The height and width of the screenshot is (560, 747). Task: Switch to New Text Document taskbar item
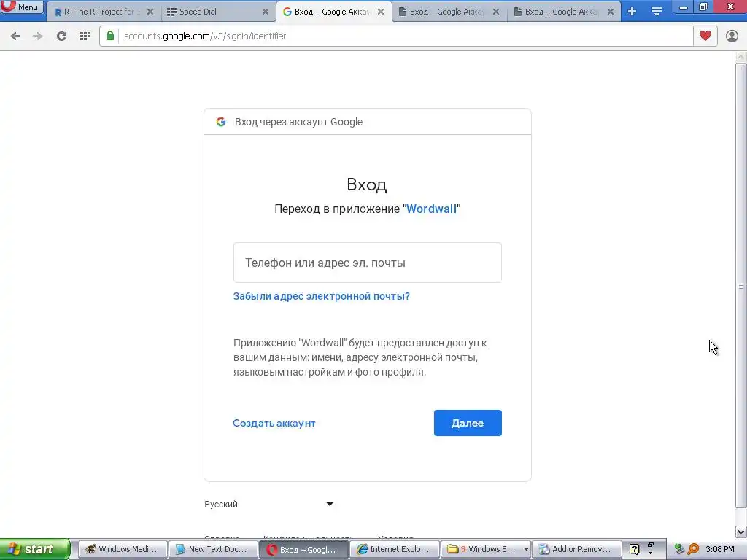[x=214, y=549]
